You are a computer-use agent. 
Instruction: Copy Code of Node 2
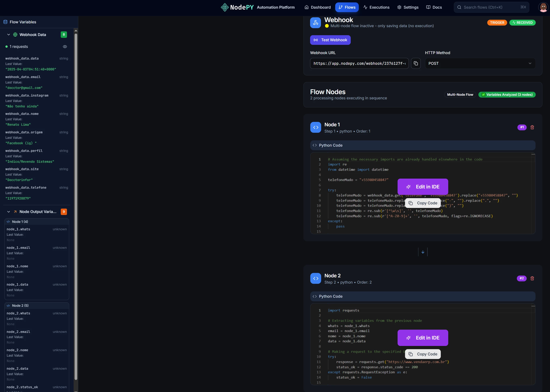click(423, 354)
